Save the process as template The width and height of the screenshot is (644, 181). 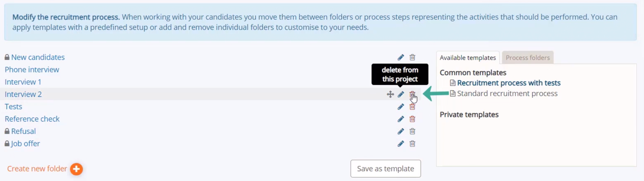coord(385,169)
